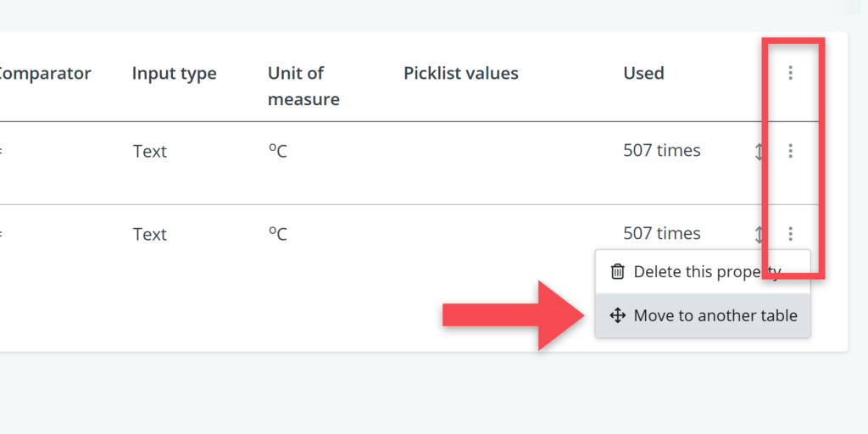Image resolution: width=868 pixels, height=434 pixels.
Task: Click the "Picklist values" column header
Action: pos(460,74)
